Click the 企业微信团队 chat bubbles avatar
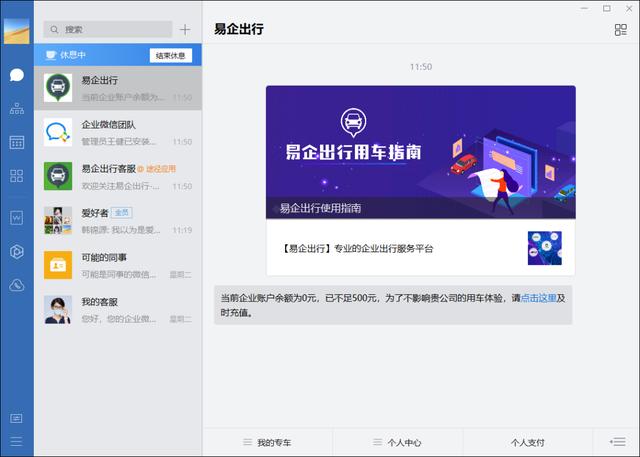 pos(58,132)
